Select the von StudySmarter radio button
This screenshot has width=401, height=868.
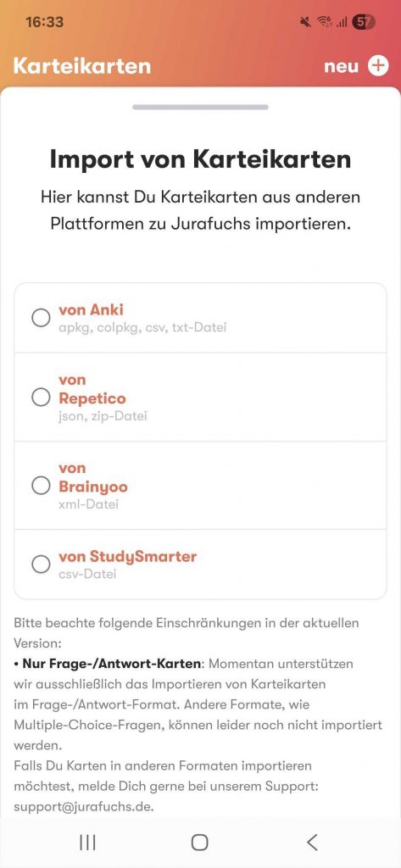pyautogui.click(x=41, y=564)
